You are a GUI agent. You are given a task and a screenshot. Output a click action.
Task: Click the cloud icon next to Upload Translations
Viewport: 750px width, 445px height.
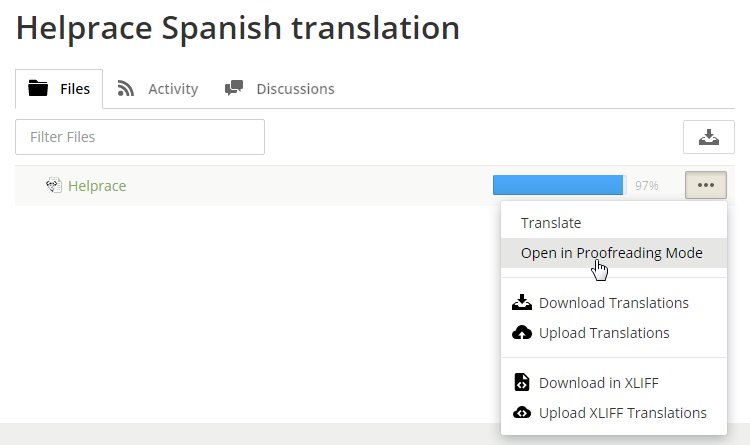coord(522,333)
